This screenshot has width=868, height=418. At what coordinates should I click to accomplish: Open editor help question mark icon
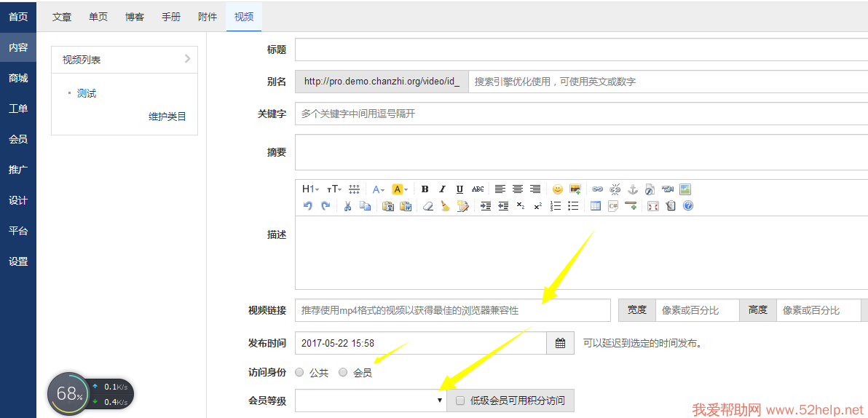[688, 206]
